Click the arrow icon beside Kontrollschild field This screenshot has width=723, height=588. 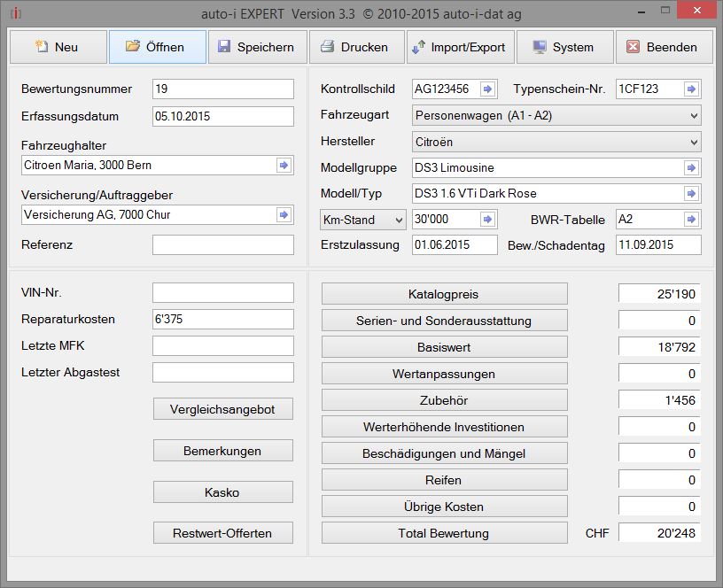(x=487, y=89)
